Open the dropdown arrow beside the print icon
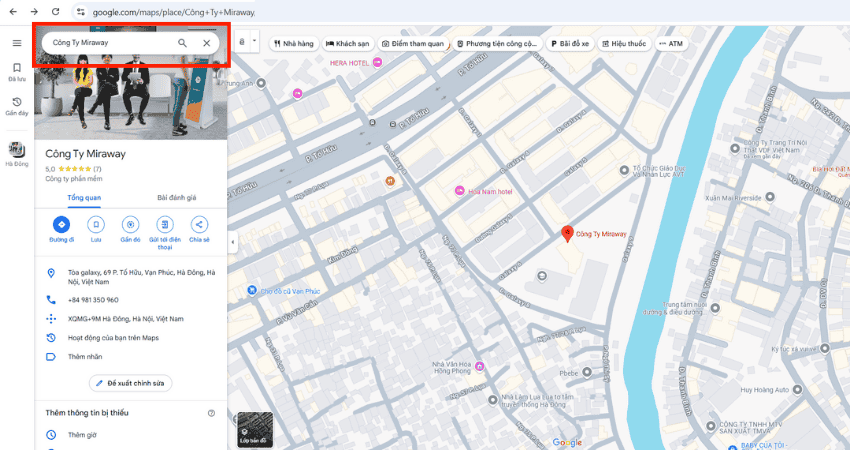 point(254,41)
